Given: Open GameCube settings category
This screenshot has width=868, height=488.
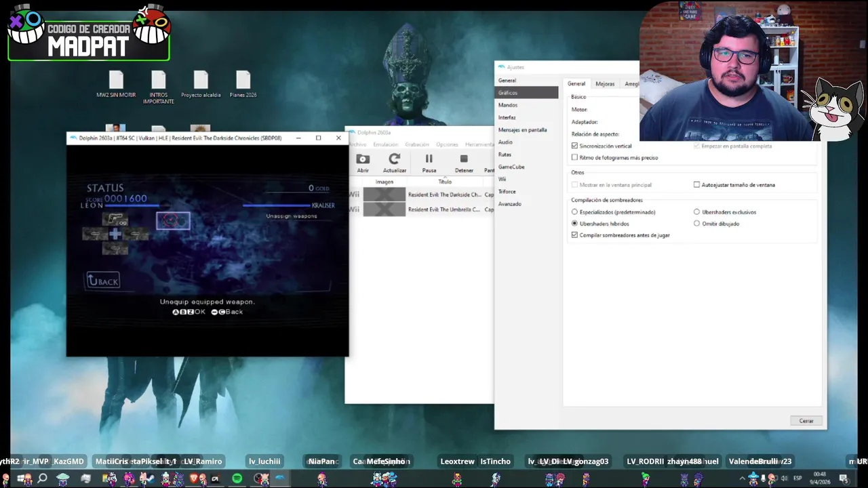Looking at the screenshot, I should click(526, 167).
